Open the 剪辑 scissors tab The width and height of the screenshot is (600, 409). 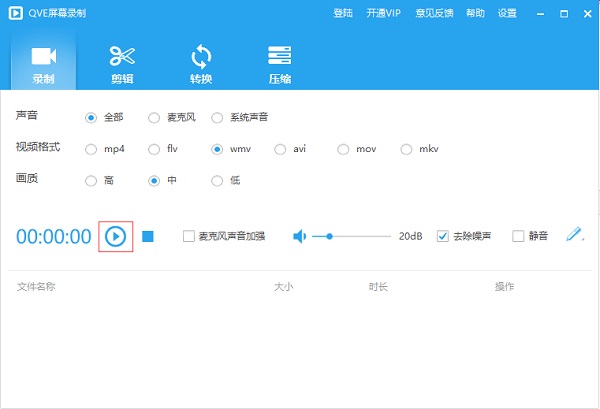(x=122, y=64)
